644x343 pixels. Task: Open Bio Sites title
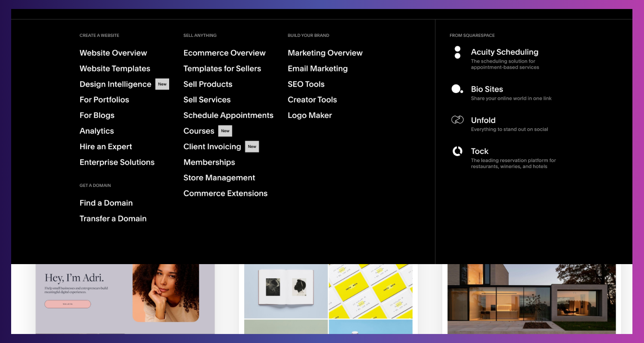(487, 89)
